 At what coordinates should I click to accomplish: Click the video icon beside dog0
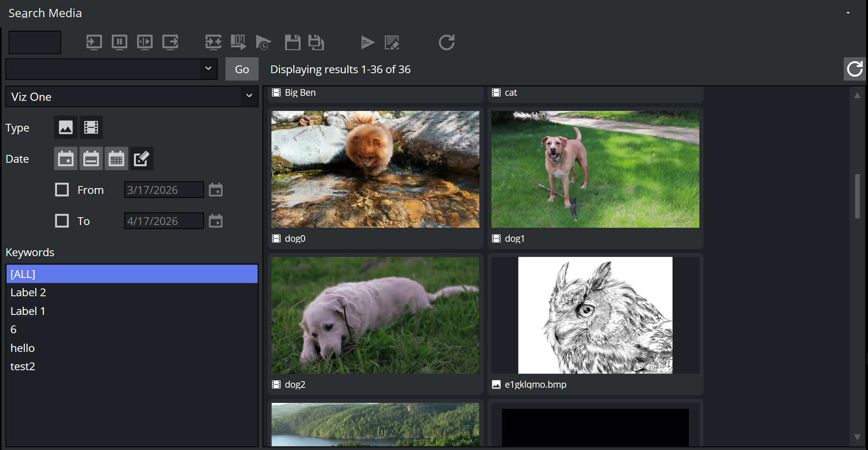(x=276, y=238)
